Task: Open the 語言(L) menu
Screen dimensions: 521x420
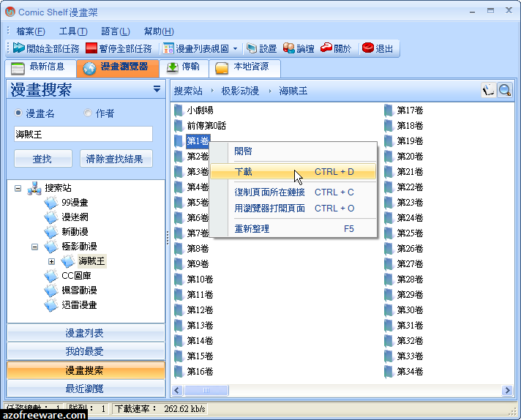Action: pos(116,31)
